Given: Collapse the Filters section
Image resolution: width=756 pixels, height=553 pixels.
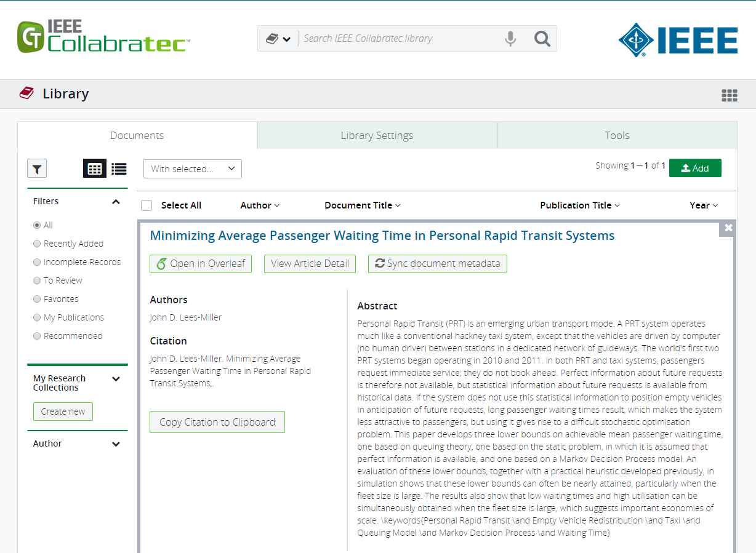Looking at the screenshot, I should coord(115,201).
